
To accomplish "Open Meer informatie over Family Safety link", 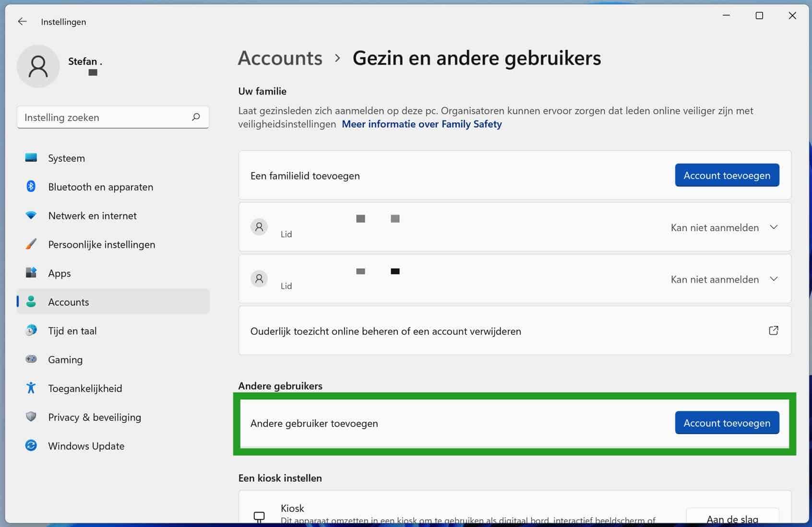I will coord(421,124).
